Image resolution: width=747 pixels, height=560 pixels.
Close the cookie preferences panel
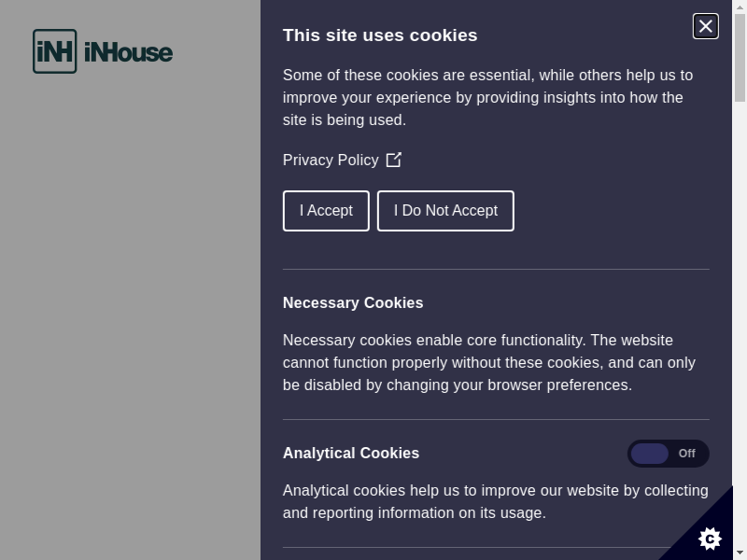(705, 26)
